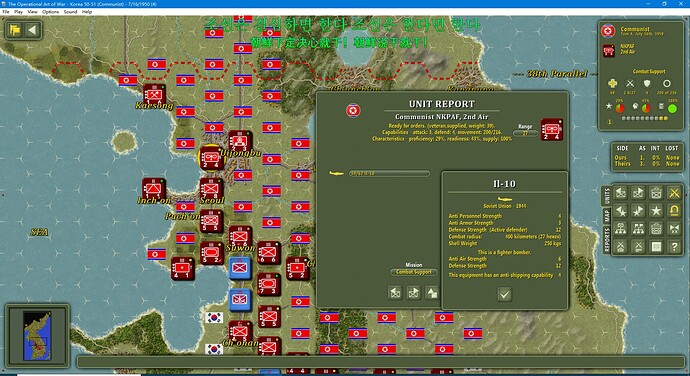Click the solid star icon in the units panel
Viewport: 690px width, 376px height.
pyautogui.click(x=656, y=211)
